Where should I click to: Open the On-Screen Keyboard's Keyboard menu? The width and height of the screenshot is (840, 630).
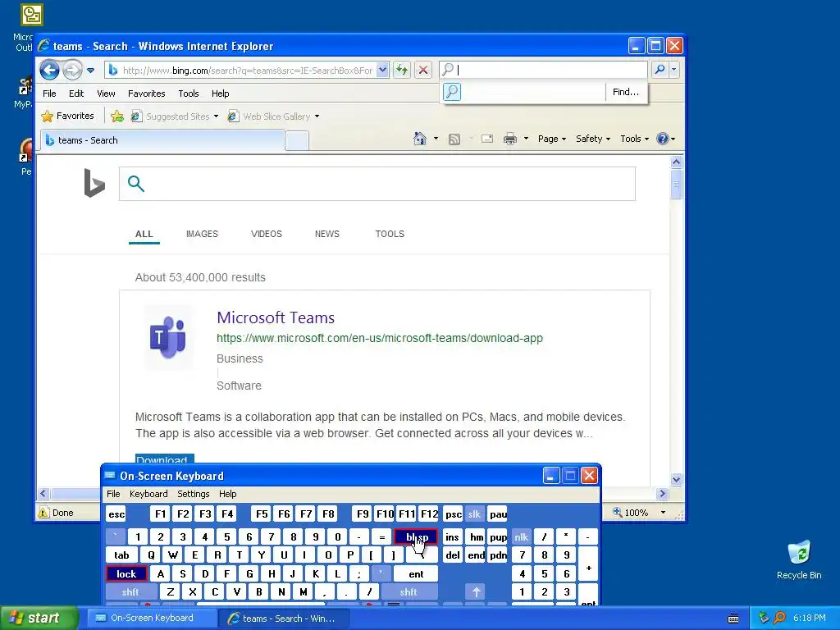pos(148,494)
